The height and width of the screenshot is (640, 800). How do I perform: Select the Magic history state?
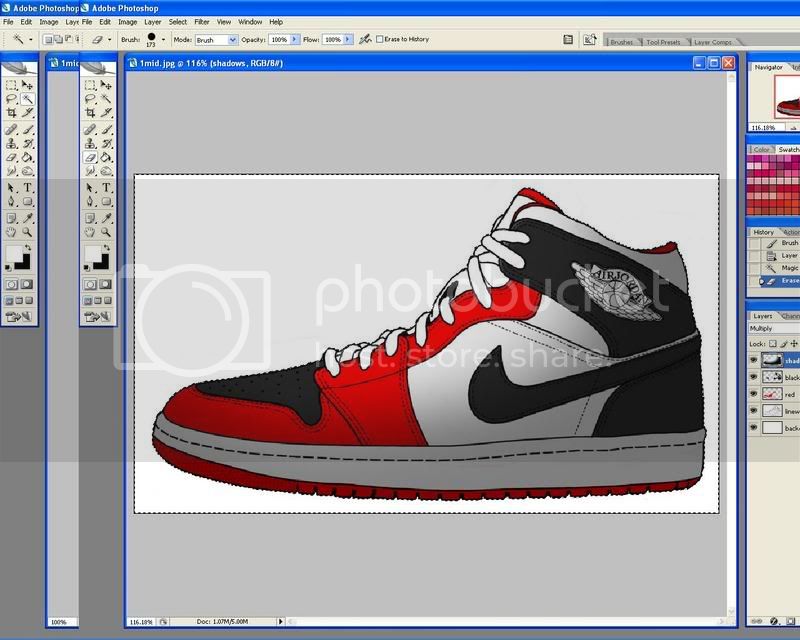[781, 268]
